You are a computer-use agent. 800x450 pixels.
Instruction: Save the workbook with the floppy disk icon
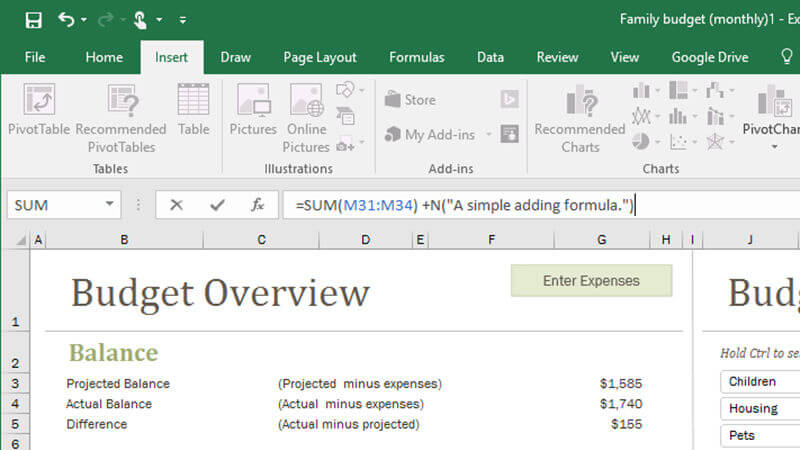[34, 20]
